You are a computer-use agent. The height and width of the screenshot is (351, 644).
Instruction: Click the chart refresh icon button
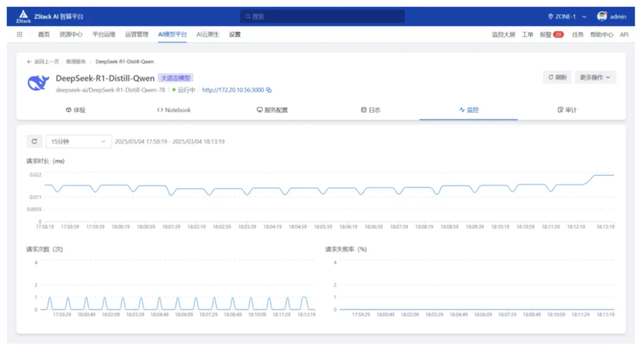pyautogui.click(x=34, y=141)
